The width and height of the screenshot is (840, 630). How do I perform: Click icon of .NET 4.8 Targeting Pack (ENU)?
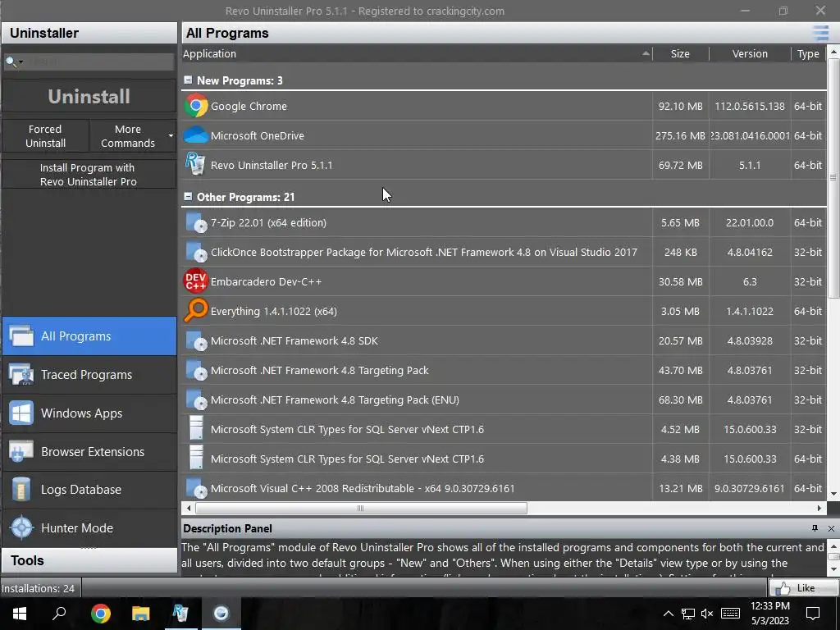pos(195,399)
